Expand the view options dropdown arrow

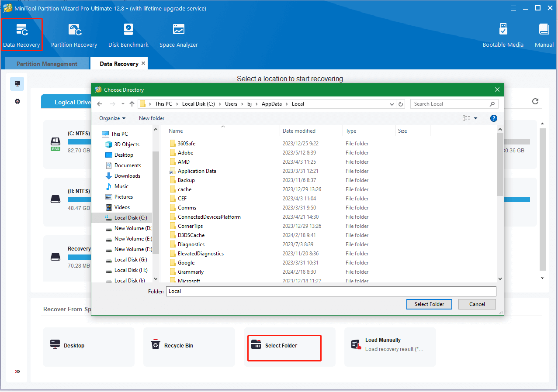(476, 118)
